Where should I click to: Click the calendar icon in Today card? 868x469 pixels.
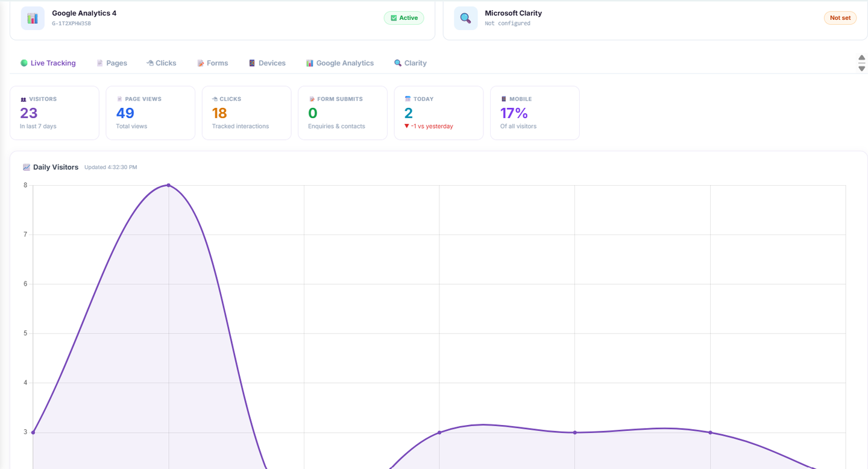pos(407,99)
